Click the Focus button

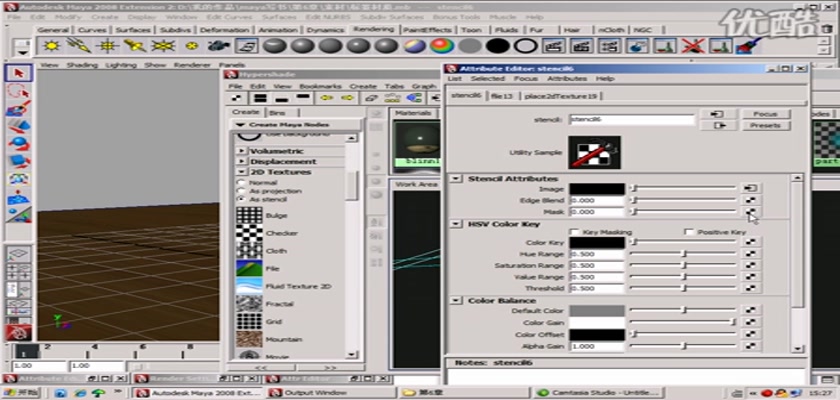(765, 114)
